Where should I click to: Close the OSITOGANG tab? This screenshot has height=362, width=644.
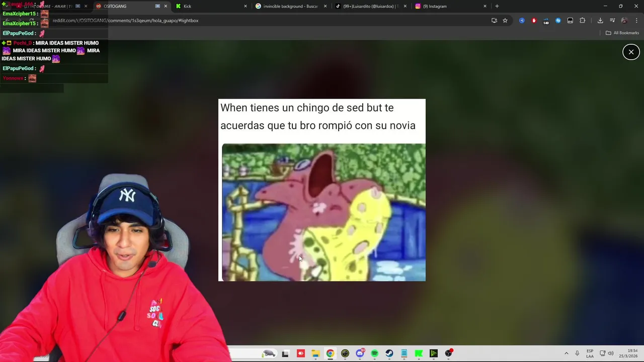(166, 6)
